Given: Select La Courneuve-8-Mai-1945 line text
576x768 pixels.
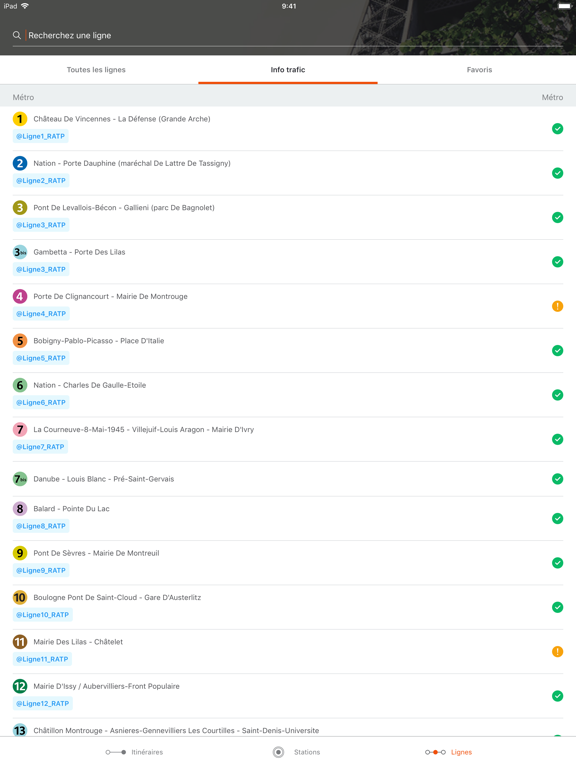Looking at the screenshot, I should (144, 430).
